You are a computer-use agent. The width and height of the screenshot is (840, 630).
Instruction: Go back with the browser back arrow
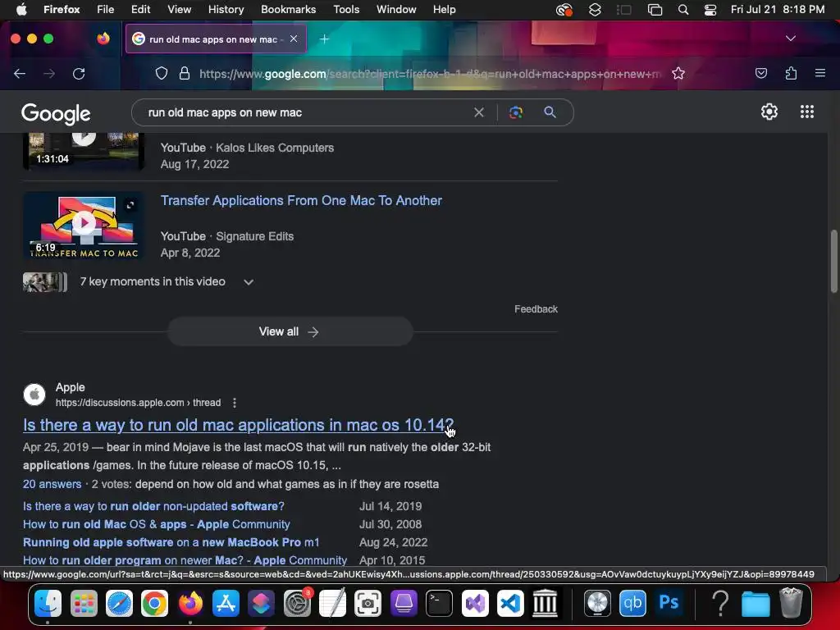20,73
